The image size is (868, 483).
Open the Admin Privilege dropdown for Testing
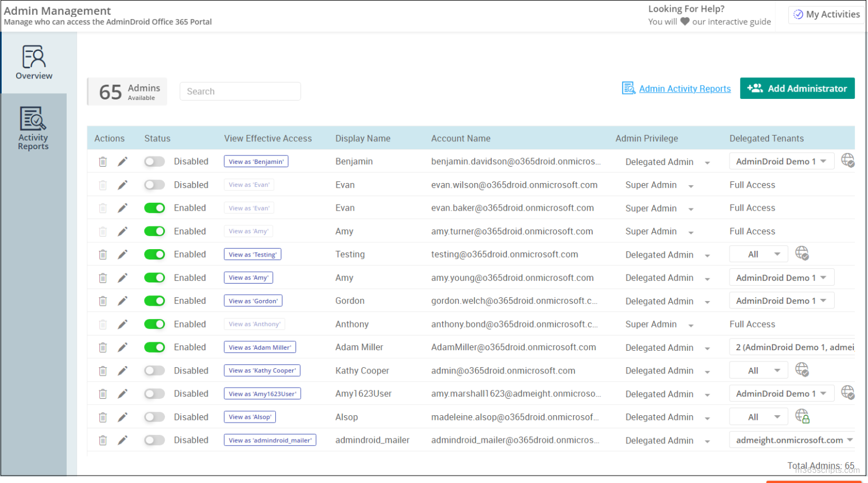(x=708, y=255)
